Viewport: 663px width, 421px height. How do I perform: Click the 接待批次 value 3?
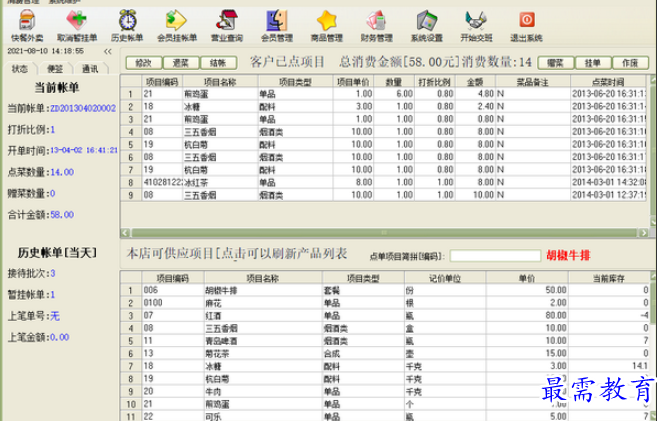pyautogui.click(x=53, y=274)
